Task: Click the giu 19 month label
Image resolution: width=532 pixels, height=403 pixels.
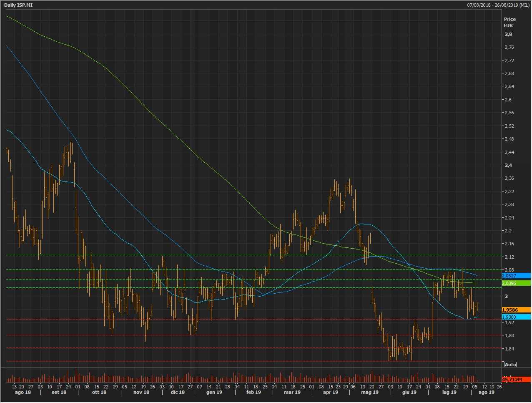Action: pos(409,392)
